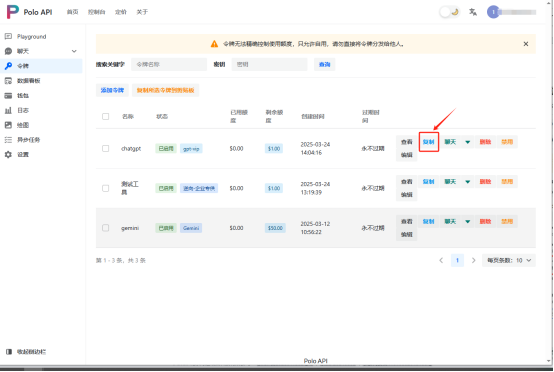Screen dimensions: 554x372
Task: Open the log bar-chart sidebar icon
Action: 8,110
